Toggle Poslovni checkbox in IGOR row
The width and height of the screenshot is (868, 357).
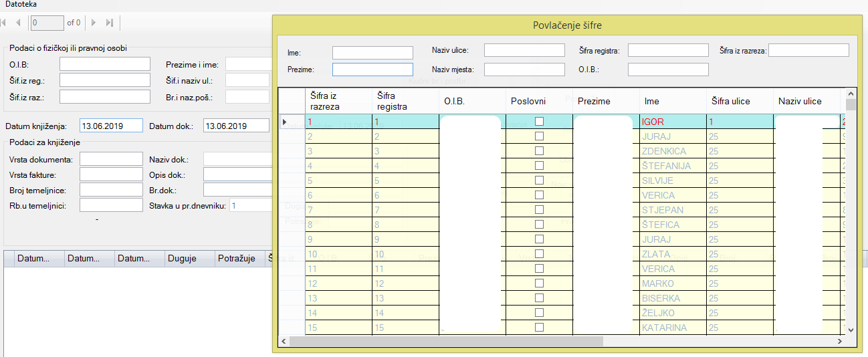point(539,122)
